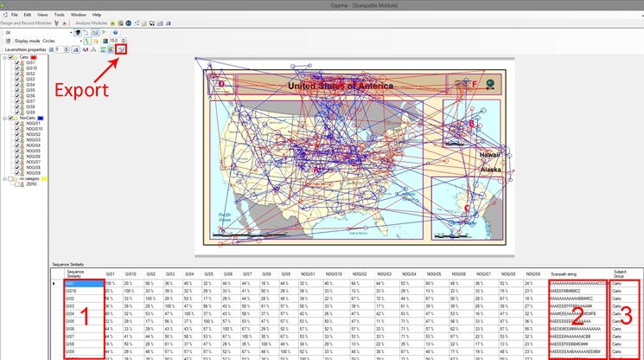
Task: Open the Tools menu
Action: point(60,15)
